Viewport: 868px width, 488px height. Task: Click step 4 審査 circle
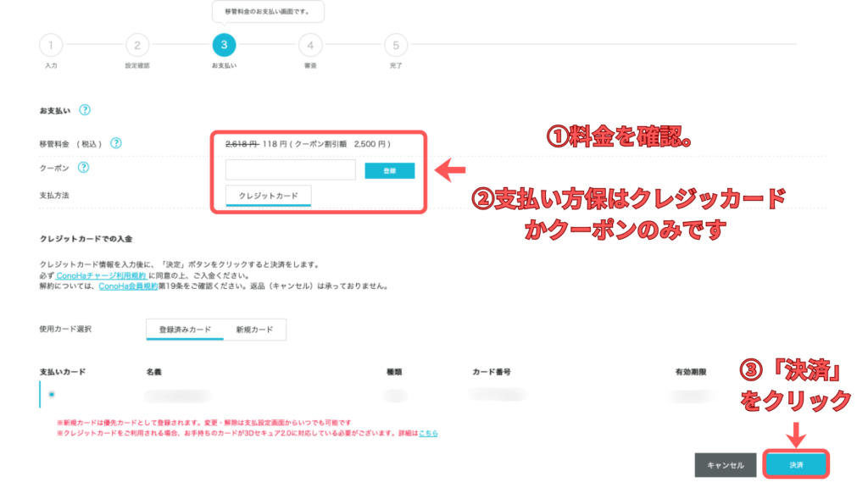pos(310,45)
